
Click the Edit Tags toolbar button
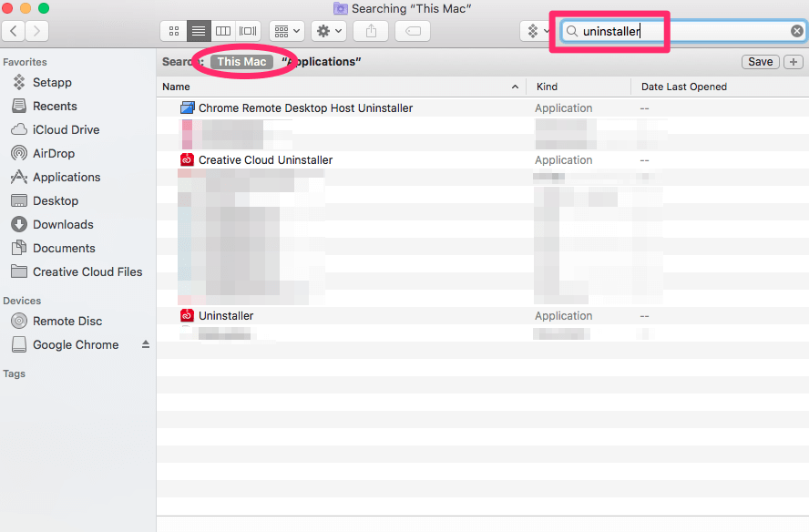click(413, 31)
